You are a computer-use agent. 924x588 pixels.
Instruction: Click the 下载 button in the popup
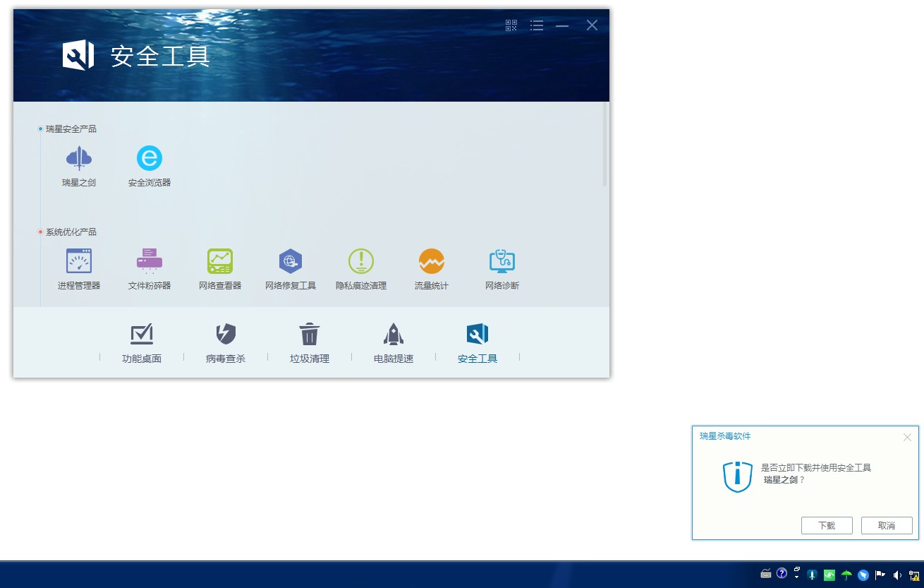pos(827,525)
